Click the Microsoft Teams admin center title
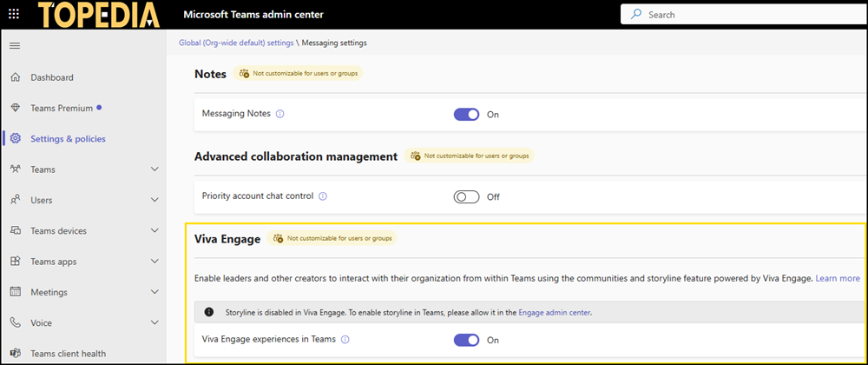The image size is (868, 365). coord(253,15)
